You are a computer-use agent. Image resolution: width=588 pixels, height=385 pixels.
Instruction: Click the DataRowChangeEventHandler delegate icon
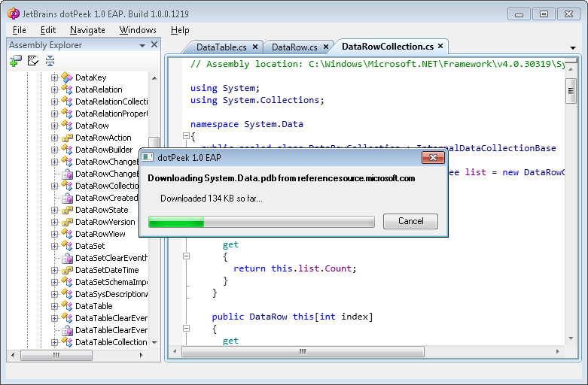pos(67,174)
